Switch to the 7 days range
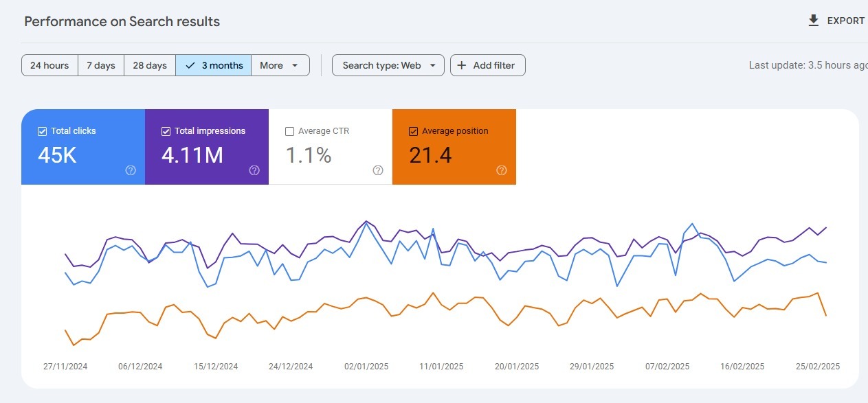 pyautogui.click(x=101, y=65)
